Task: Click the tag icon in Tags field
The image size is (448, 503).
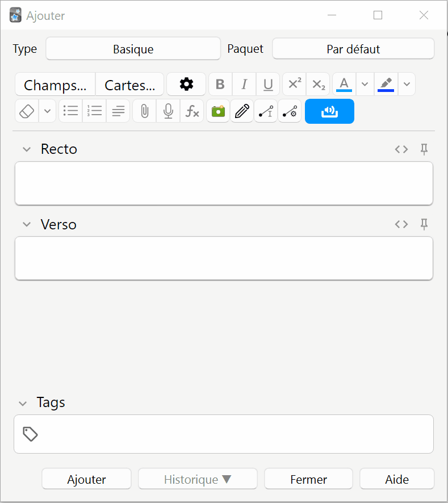Action: (x=31, y=434)
